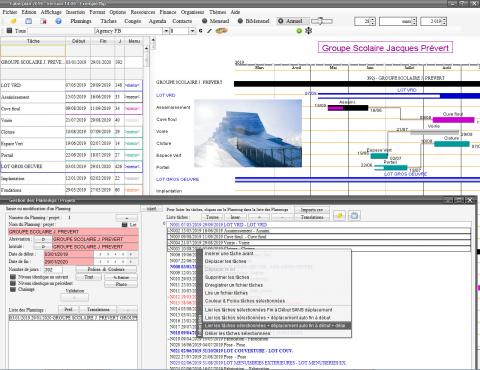Toggle the Tous checkbox in second toolbar
This screenshot has height=370, width=480.
9,31
